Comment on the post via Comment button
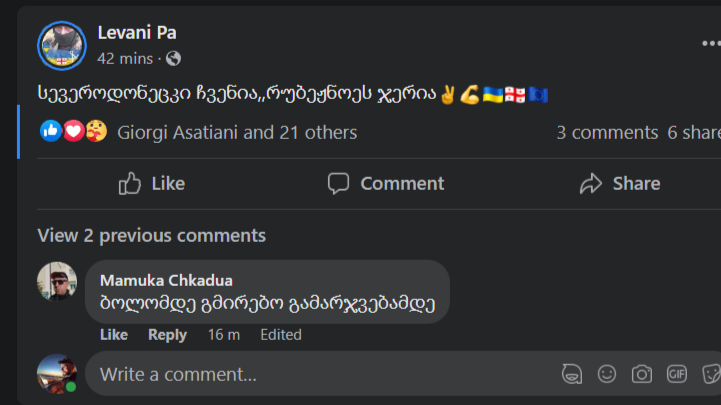The height and width of the screenshot is (405, 721). coord(386,183)
